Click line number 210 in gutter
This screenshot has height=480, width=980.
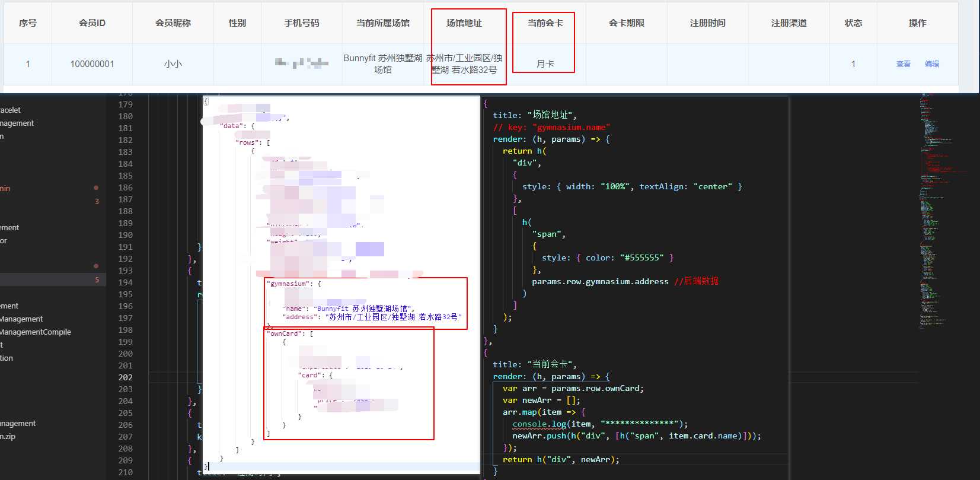(126, 472)
